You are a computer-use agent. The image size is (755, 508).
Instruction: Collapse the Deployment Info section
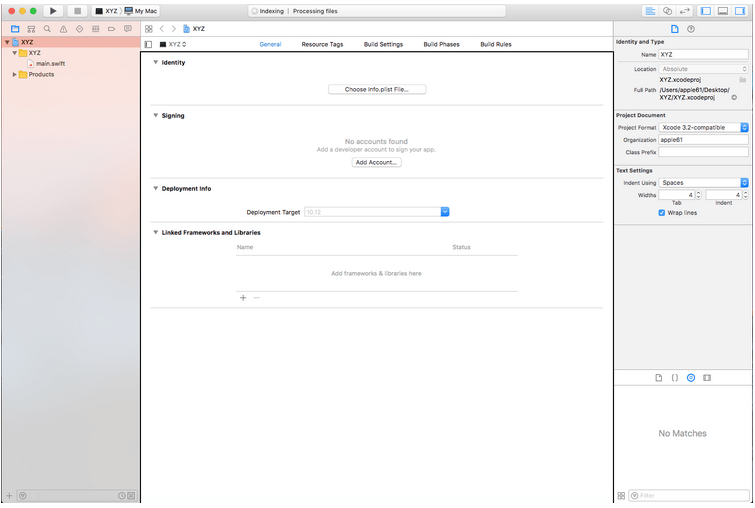click(x=156, y=188)
